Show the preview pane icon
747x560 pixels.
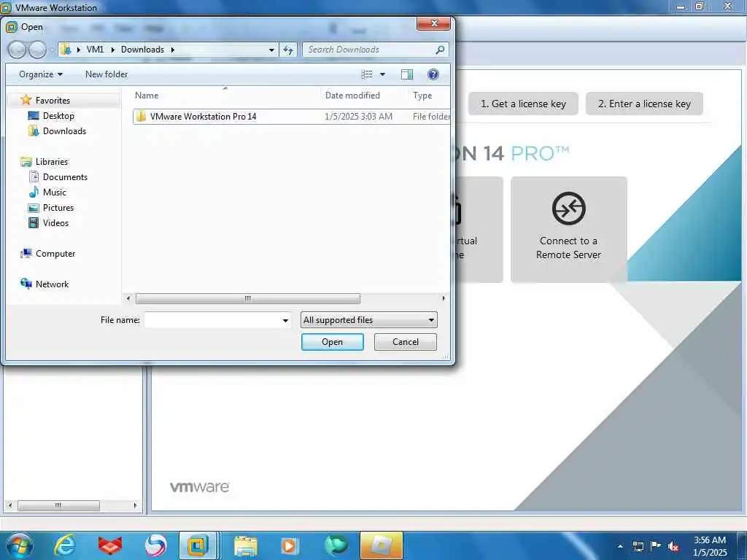pyautogui.click(x=407, y=74)
